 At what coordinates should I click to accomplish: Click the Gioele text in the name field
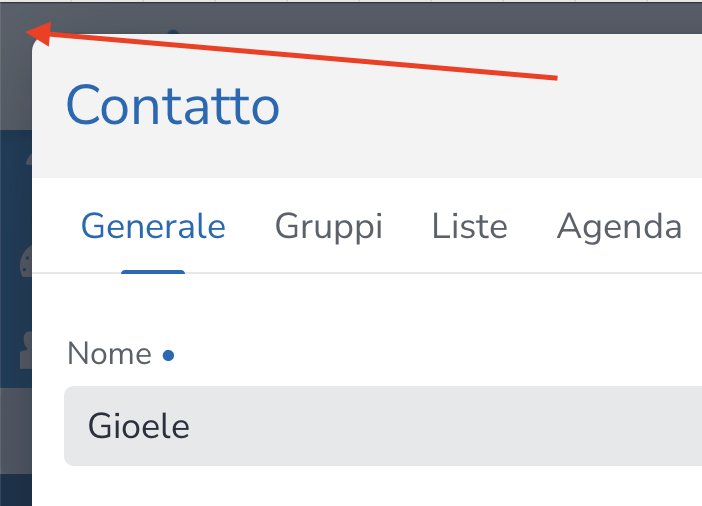click(138, 427)
